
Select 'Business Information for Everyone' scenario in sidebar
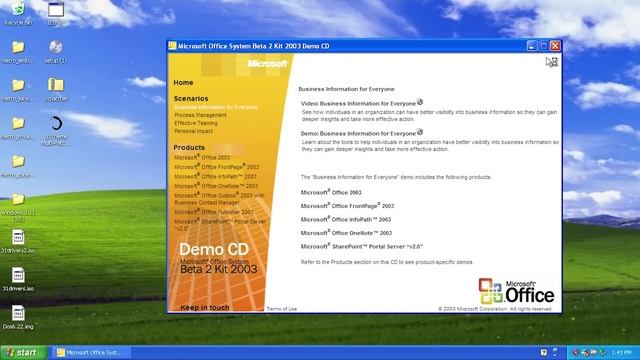coord(216,107)
